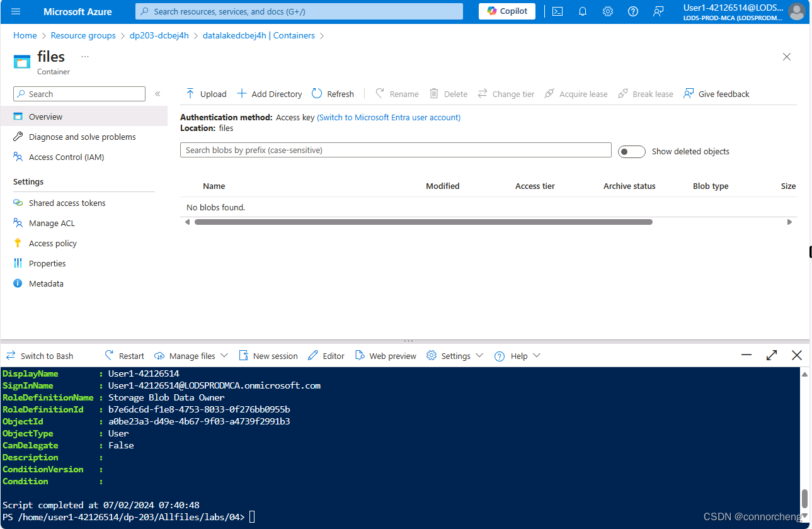Maximize the Cloud Shell pane

pyautogui.click(x=772, y=355)
